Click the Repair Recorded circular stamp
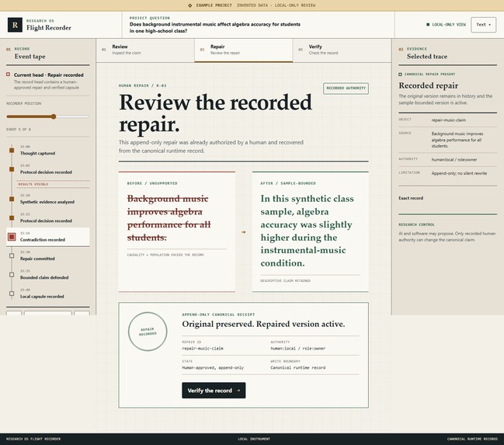504x445 pixels. pyautogui.click(x=148, y=332)
